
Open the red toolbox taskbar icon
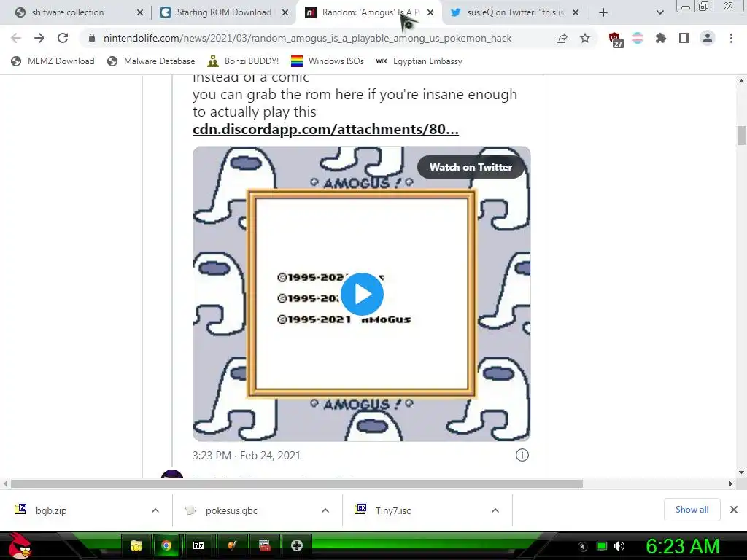264,545
